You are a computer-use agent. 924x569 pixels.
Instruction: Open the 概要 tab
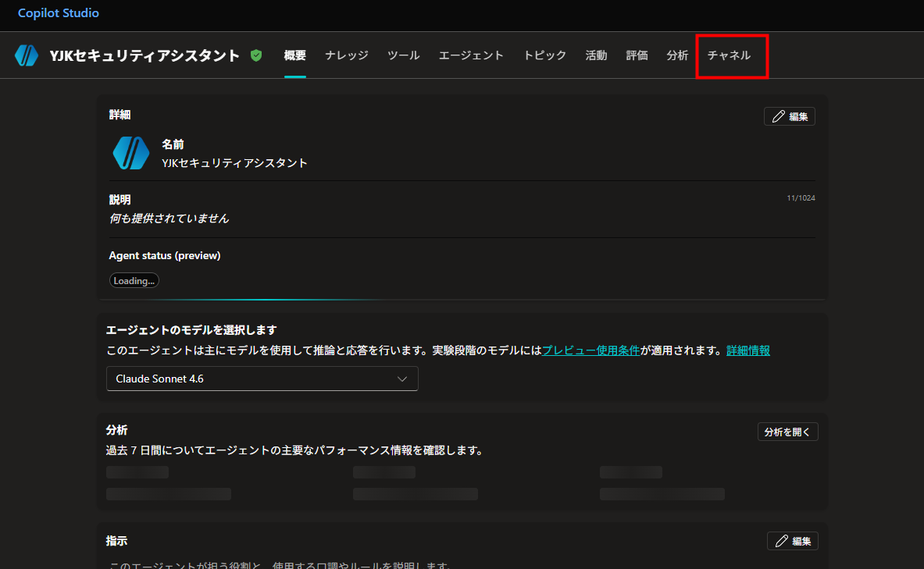pyautogui.click(x=294, y=55)
